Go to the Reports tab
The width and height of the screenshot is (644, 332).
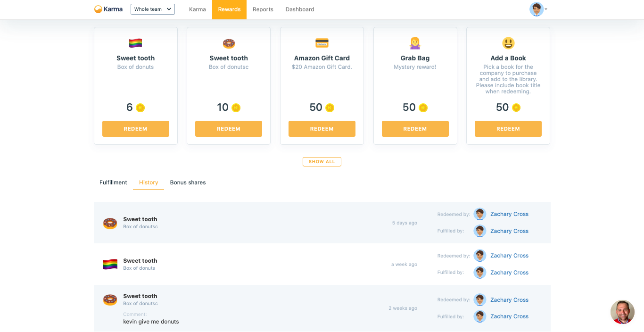pos(263,9)
